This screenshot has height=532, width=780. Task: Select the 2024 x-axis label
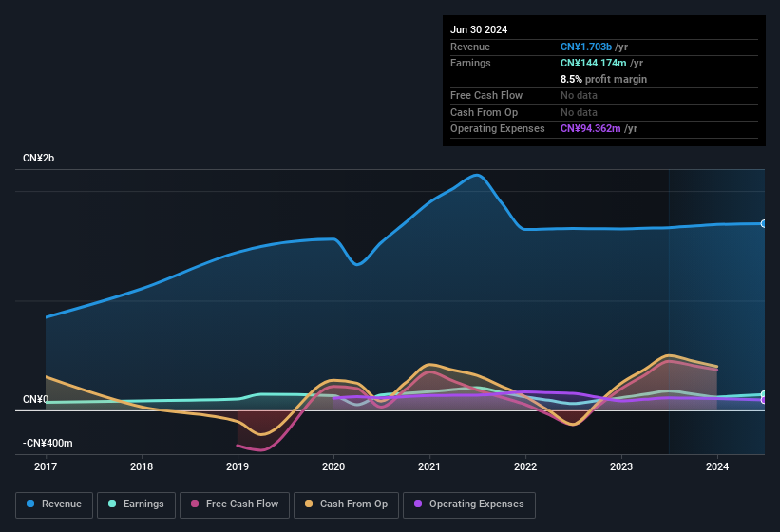click(717, 466)
